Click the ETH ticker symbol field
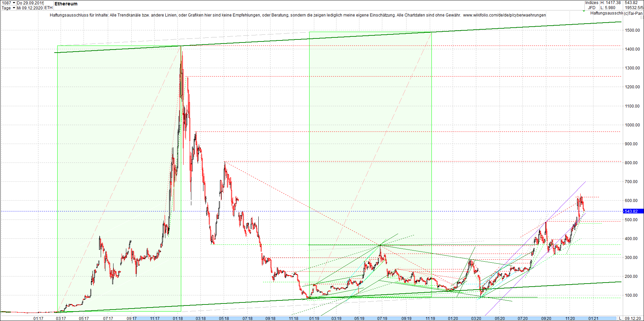644x321 pixels. click(x=49, y=8)
